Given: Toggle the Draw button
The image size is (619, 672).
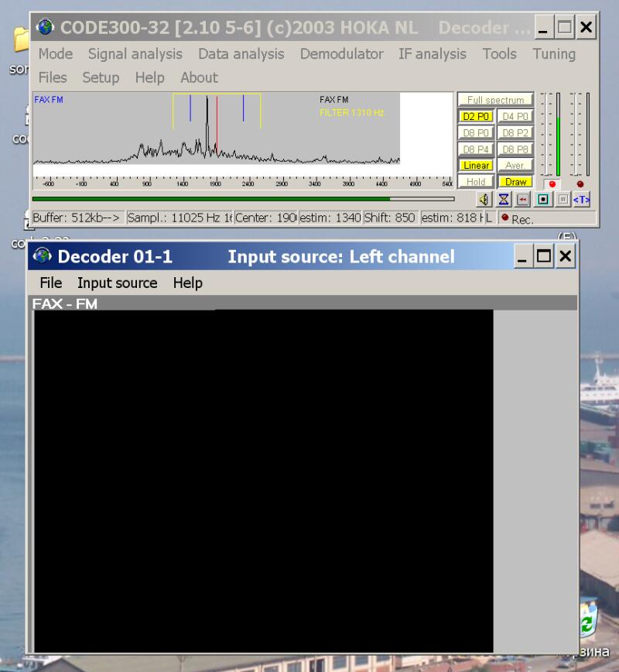Looking at the screenshot, I should 515,182.
